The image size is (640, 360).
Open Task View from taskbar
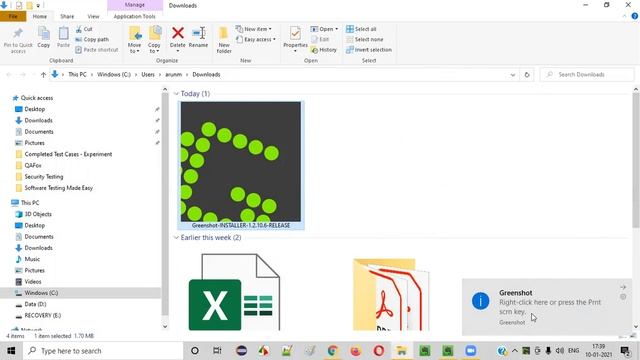[x=217, y=351]
